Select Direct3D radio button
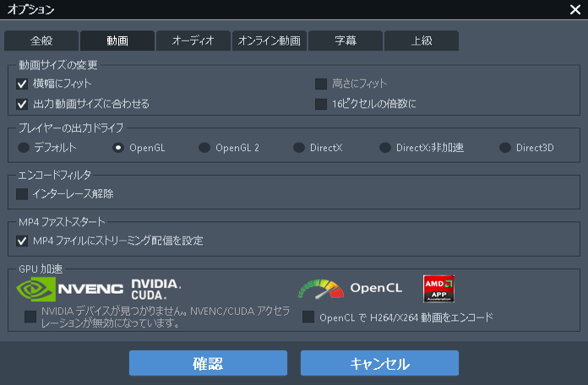 tap(505, 148)
